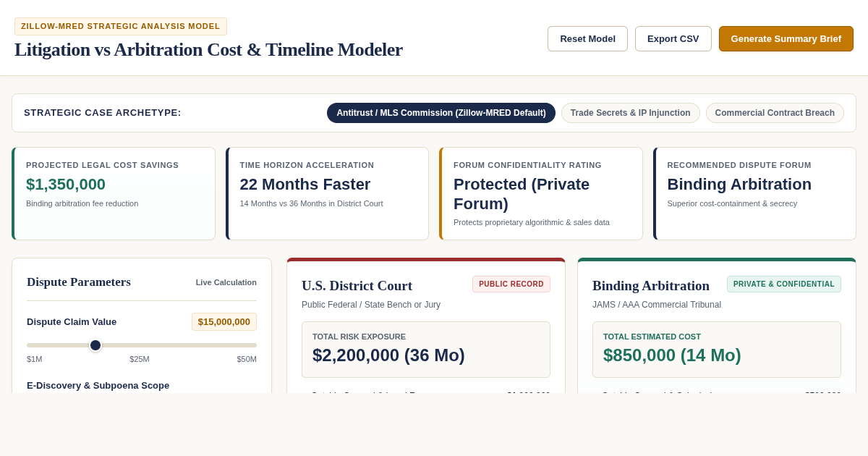The image size is (868, 456).
Task: Click Binding arbitration fee reduction caption
Action: pos(82,203)
